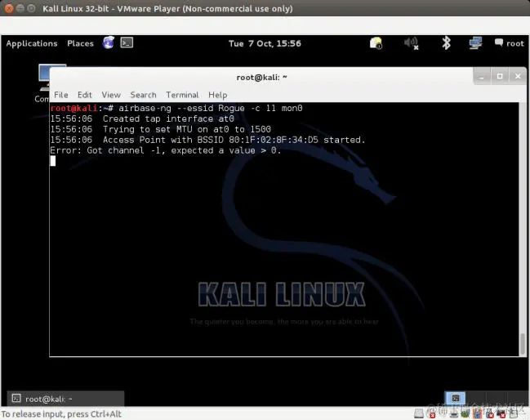
Task: Close the root@kali terminal window
Action: pyautogui.click(x=518, y=77)
